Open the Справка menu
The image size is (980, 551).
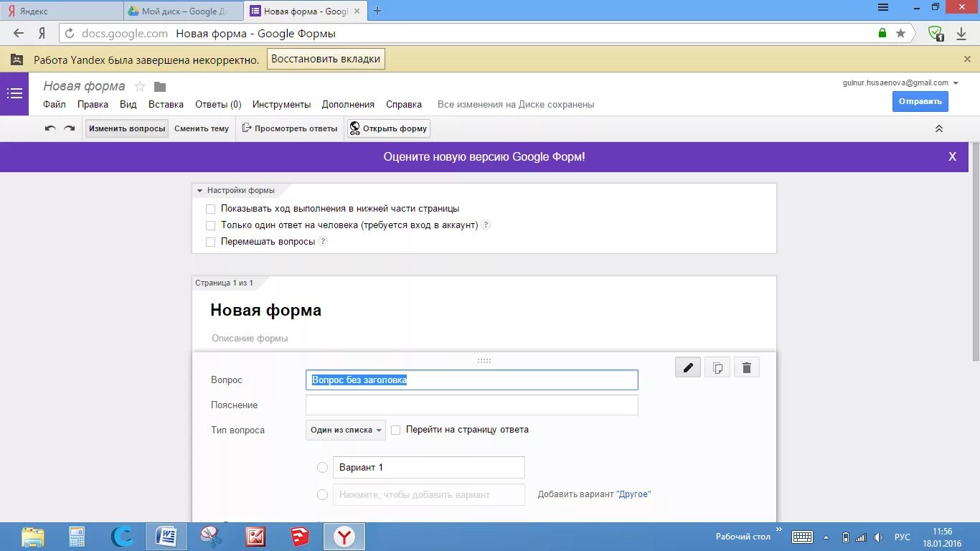(x=404, y=104)
